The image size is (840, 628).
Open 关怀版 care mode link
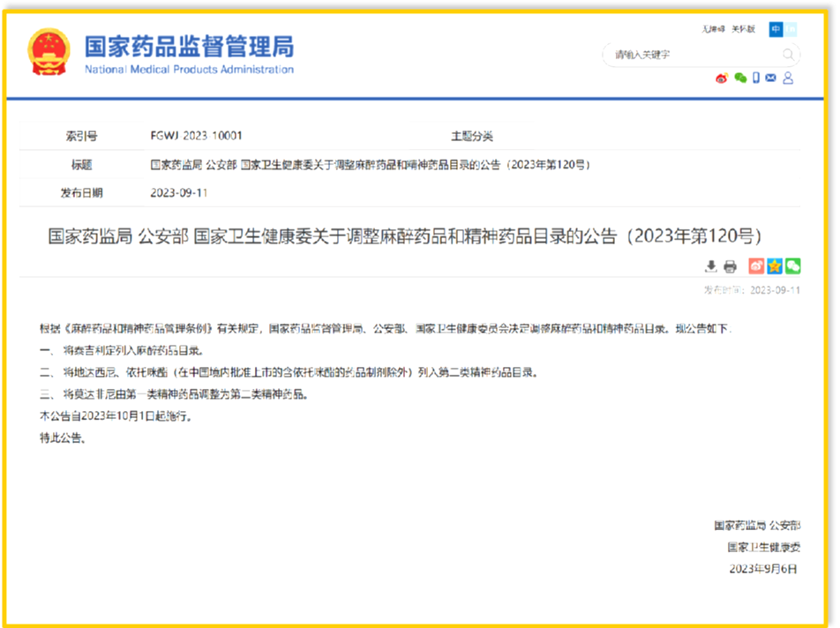[744, 29]
